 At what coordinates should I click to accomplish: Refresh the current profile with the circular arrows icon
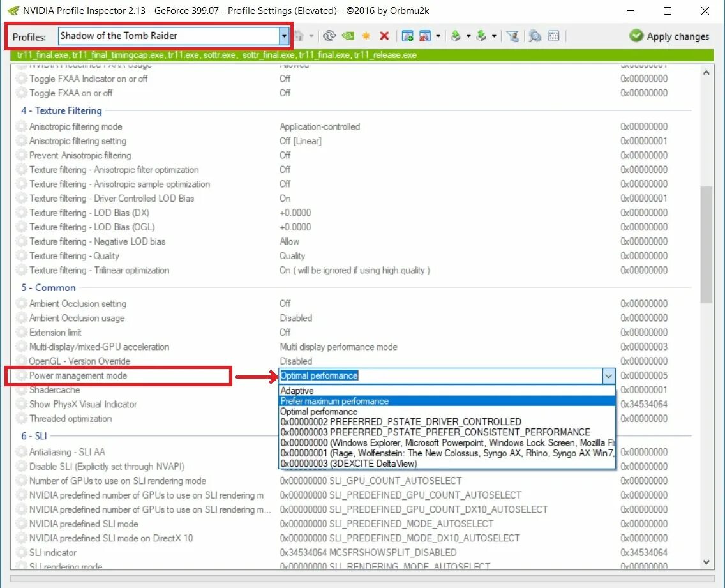tap(329, 36)
